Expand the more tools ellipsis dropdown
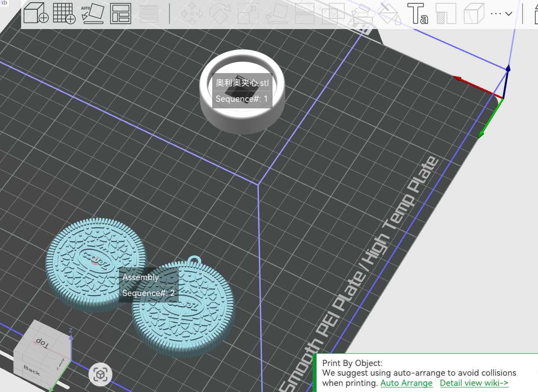 (x=501, y=14)
